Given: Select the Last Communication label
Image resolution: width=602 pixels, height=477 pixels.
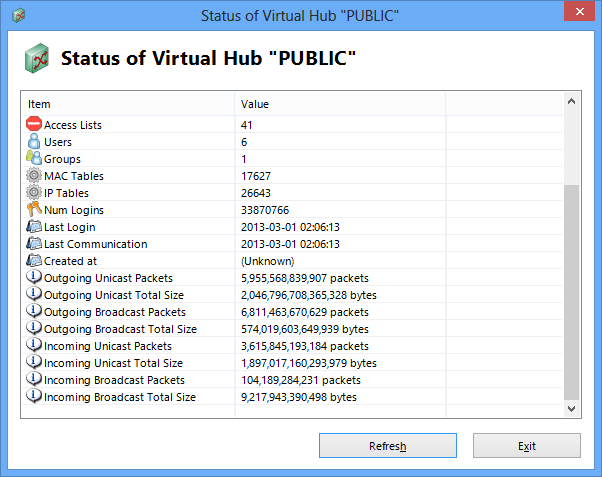Looking at the screenshot, I should click(x=96, y=244).
